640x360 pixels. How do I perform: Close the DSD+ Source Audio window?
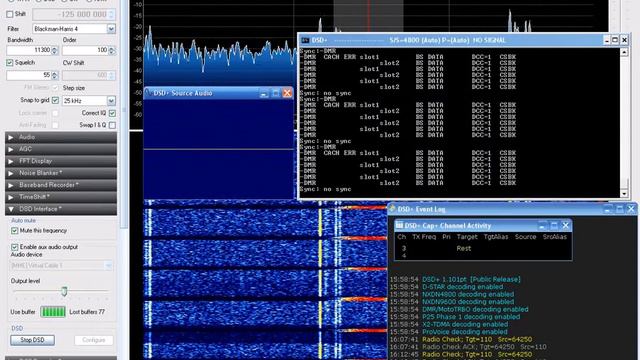(x=287, y=93)
